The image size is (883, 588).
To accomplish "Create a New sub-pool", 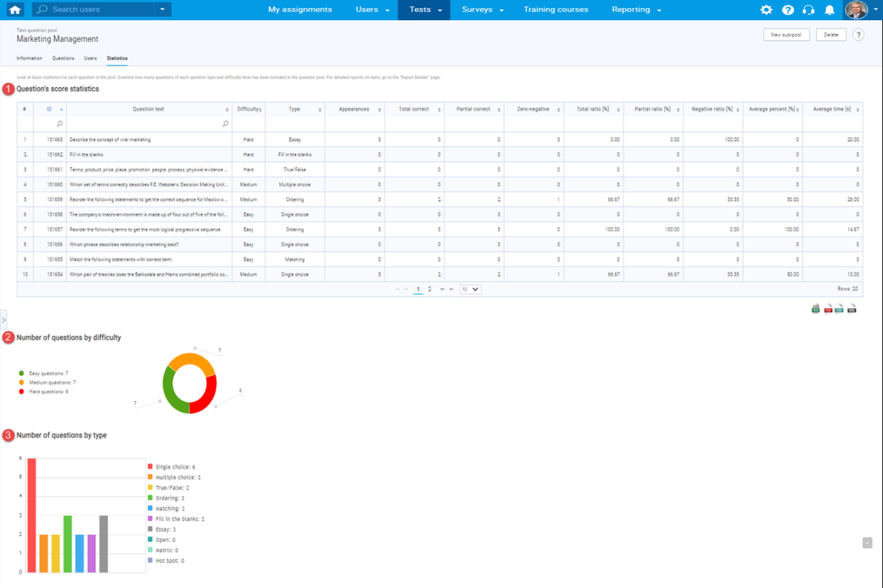I will coord(786,34).
